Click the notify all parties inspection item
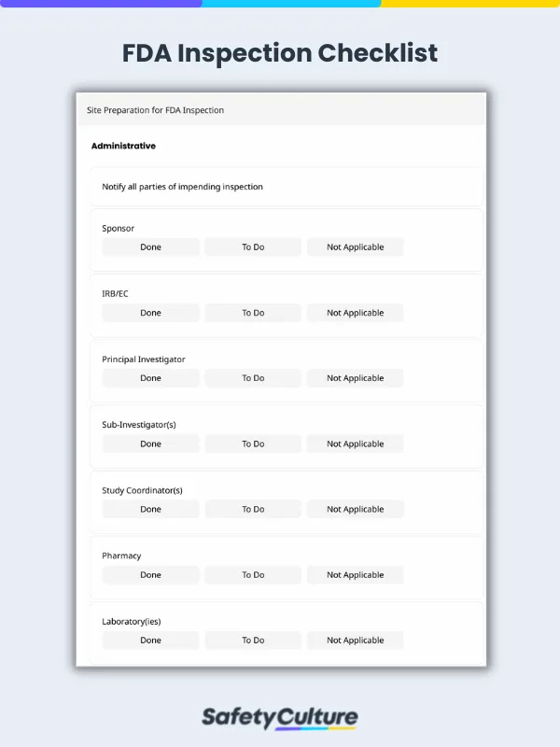Image resolution: width=560 pixels, height=747 pixels. coord(181,187)
